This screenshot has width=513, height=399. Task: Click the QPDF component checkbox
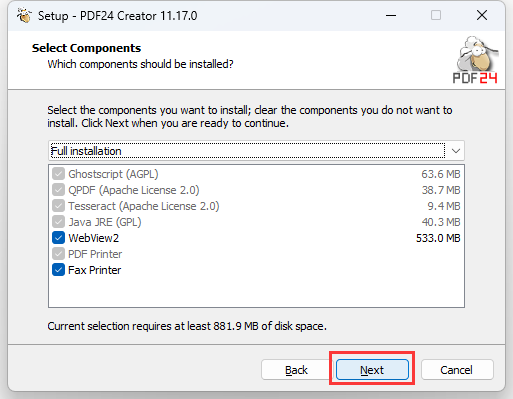pos(58,190)
